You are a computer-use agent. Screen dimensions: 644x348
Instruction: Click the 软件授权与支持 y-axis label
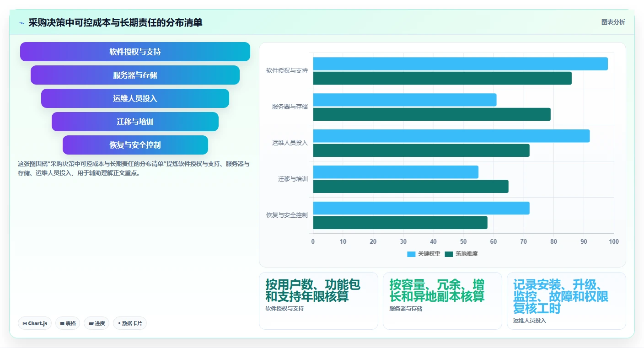pyautogui.click(x=287, y=71)
